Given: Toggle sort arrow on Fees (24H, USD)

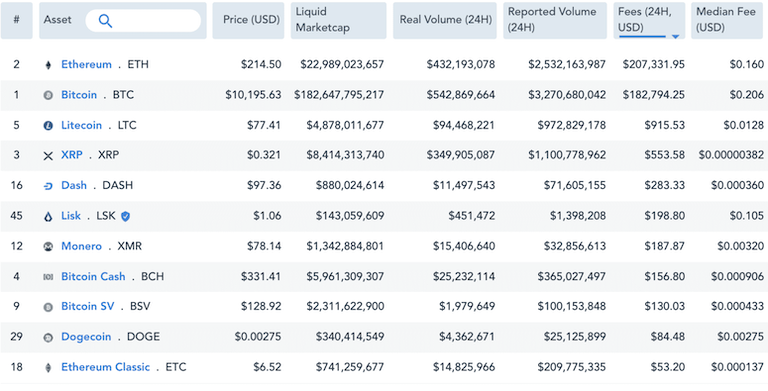Looking at the screenshot, I should 675,37.
